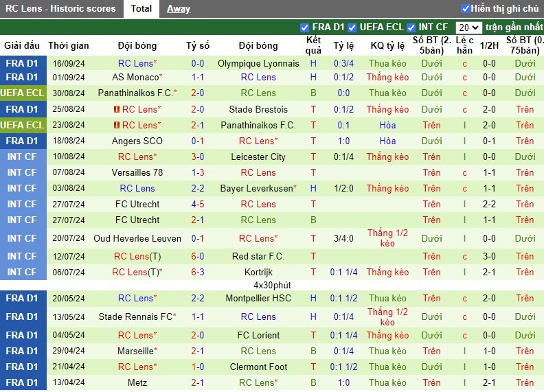This screenshot has width=544, height=392.
Task: Click score 3-0 against Leicester City
Action: pos(198,157)
